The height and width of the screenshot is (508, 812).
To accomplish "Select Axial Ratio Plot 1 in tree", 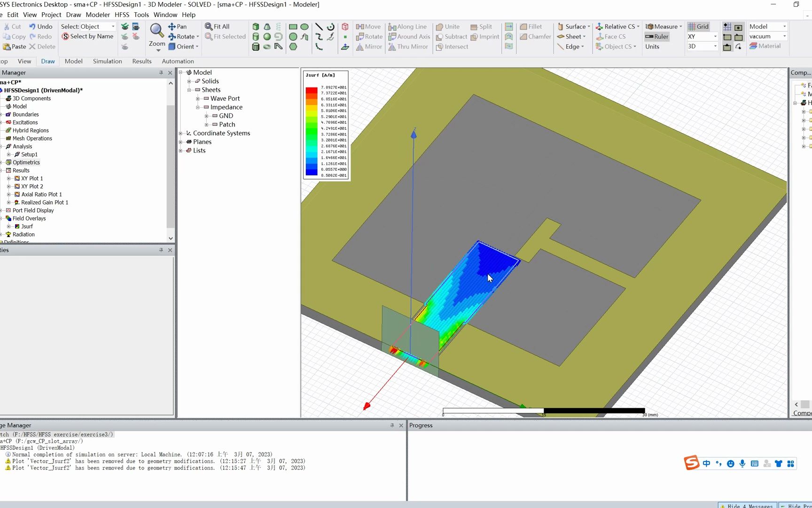I will click(x=41, y=195).
